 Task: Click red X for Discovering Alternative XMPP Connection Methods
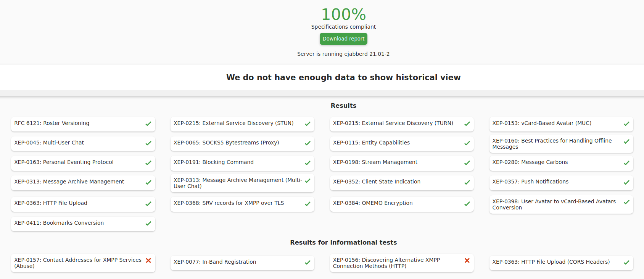[467, 261]
